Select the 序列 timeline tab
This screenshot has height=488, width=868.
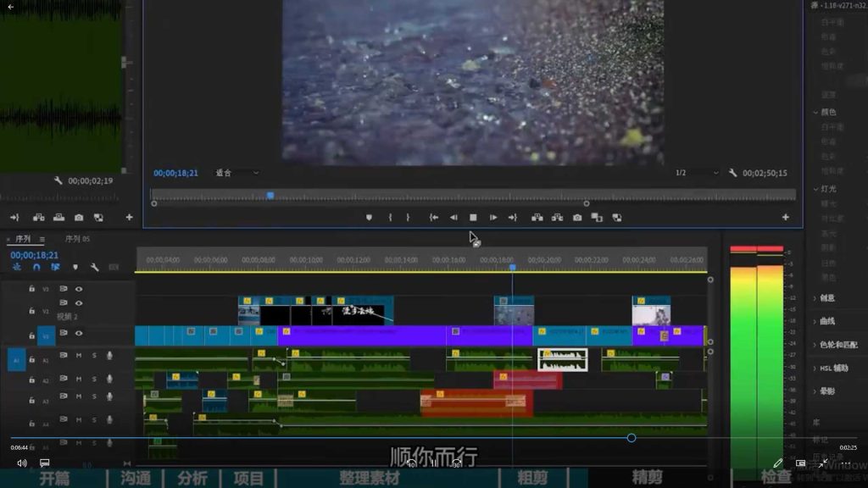click(x=23, y=239)
